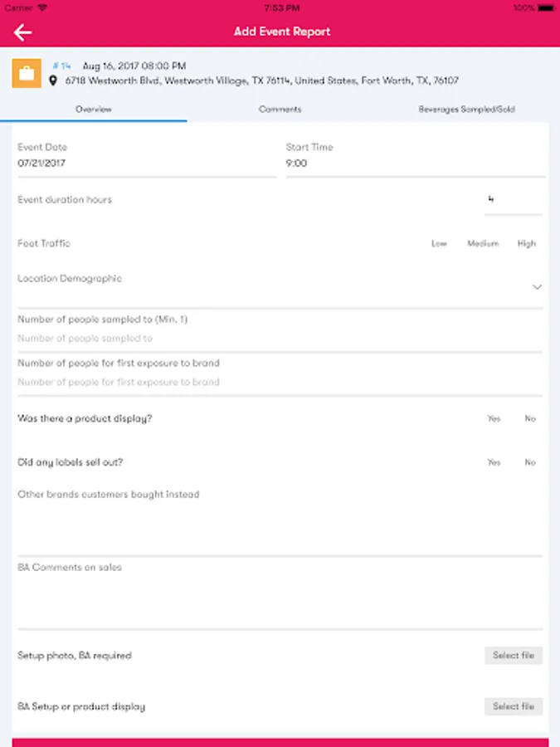Image resolution: width=560 pixels, height=747 pixels.
Task: Click Select file for Setup photo
Action: tap(514, 656)
